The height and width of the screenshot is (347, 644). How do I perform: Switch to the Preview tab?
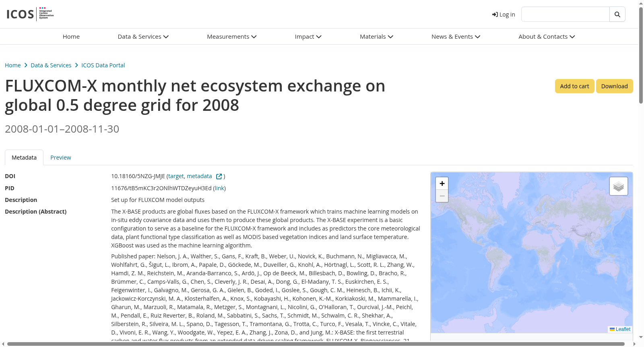[x=61, y=158]
